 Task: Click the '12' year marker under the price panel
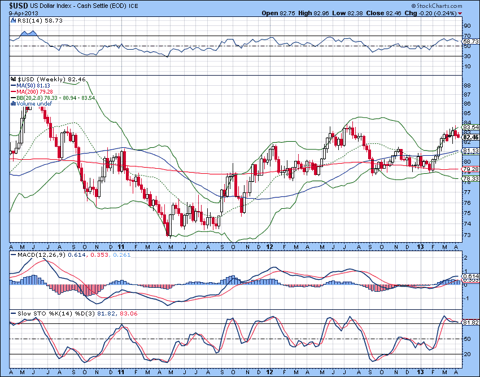point(270,247)
